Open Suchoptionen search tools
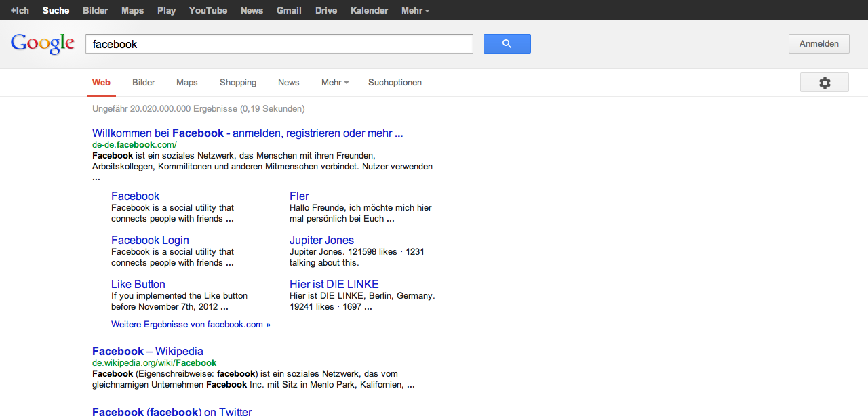This screenshot has height=416, width=868. click(395, 83)
